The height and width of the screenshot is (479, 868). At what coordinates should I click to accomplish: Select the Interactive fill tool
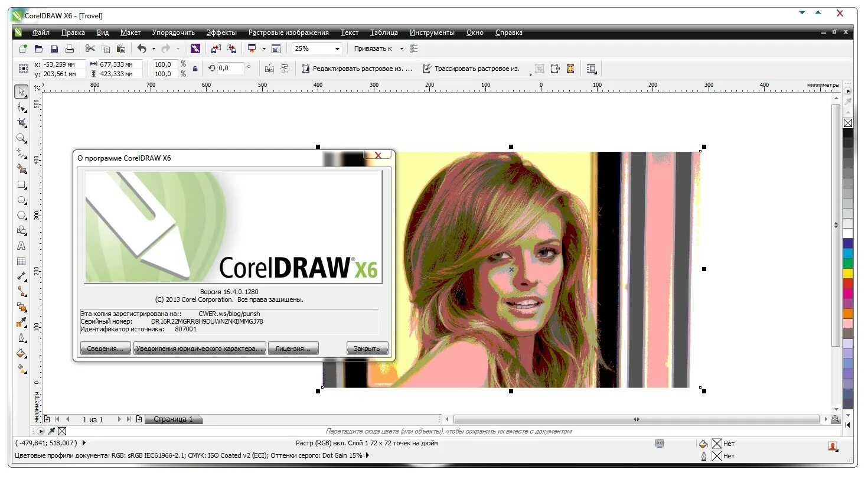pyautogui.click(x=22, y=369)
